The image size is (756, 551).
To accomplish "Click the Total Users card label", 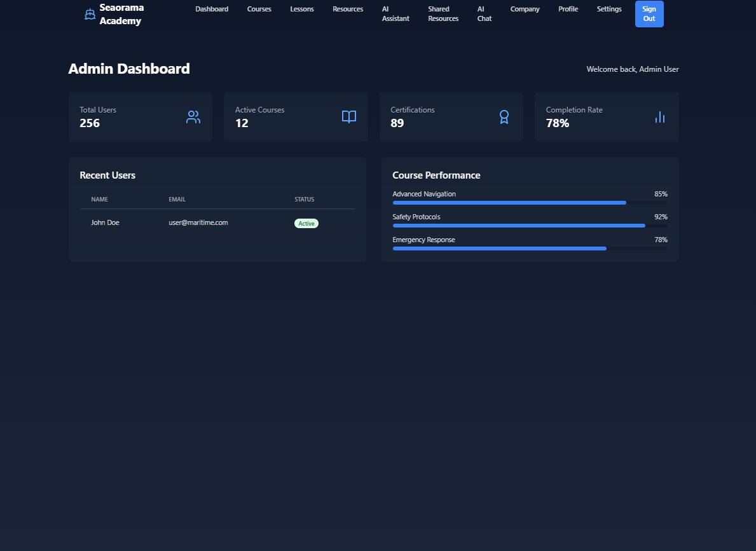I will pos(98,110).
